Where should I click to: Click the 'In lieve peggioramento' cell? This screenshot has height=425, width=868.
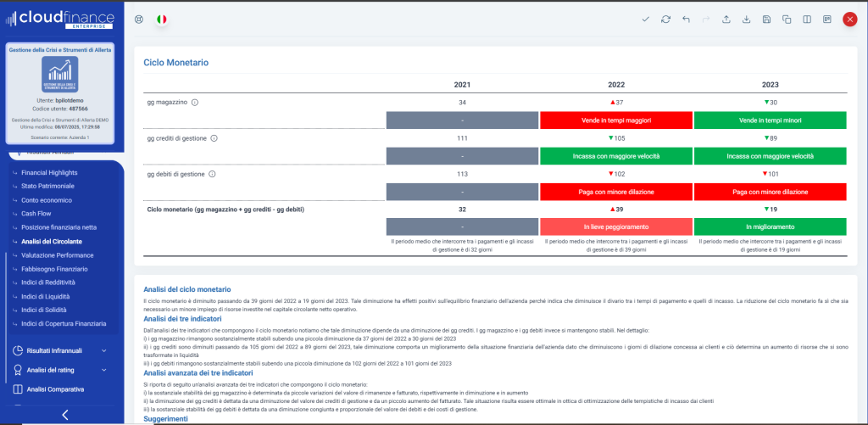pos(616,227)
